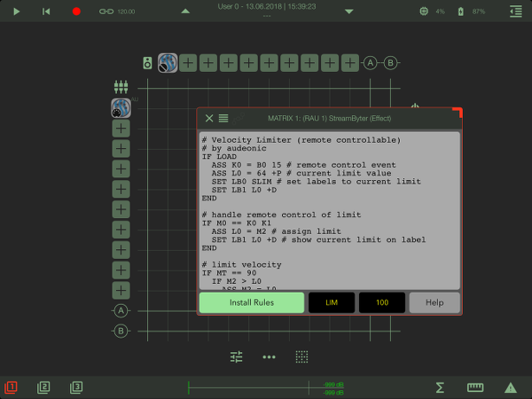Toggle the tempo link sync icon
532x399 pixels.
pos(106,12)
